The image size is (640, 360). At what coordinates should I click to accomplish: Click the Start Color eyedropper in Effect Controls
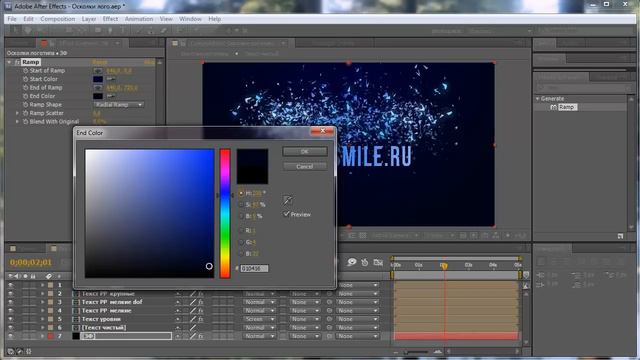[x=111, y=79]
